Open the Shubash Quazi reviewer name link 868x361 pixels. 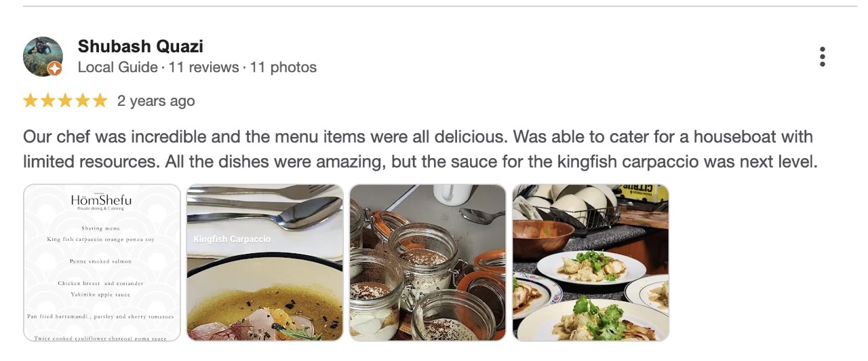(x=140, y=46)
